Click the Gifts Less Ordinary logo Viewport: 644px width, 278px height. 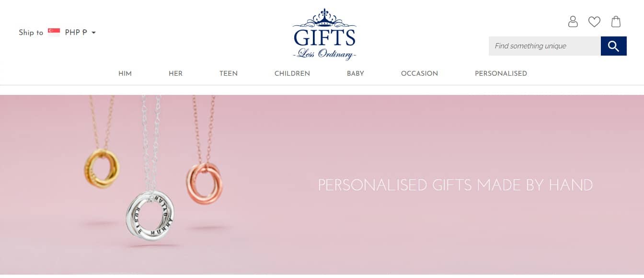point(324,35)
